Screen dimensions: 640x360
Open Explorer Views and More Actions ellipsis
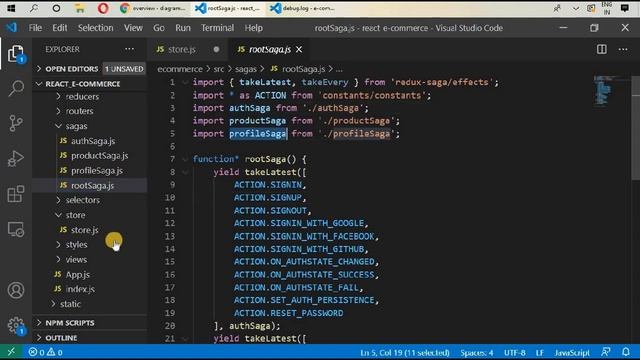(x=129, y=49)
